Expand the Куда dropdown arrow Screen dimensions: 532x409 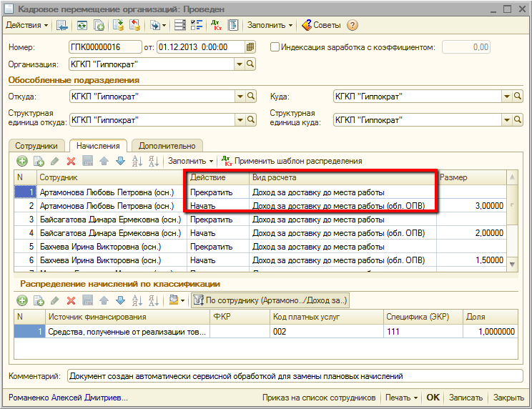point(506,97)
